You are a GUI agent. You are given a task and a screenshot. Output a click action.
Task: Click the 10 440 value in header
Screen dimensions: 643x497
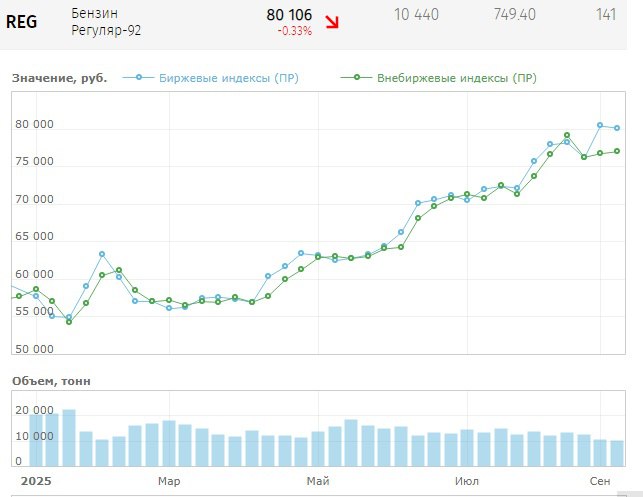click(x=416, y=14)
